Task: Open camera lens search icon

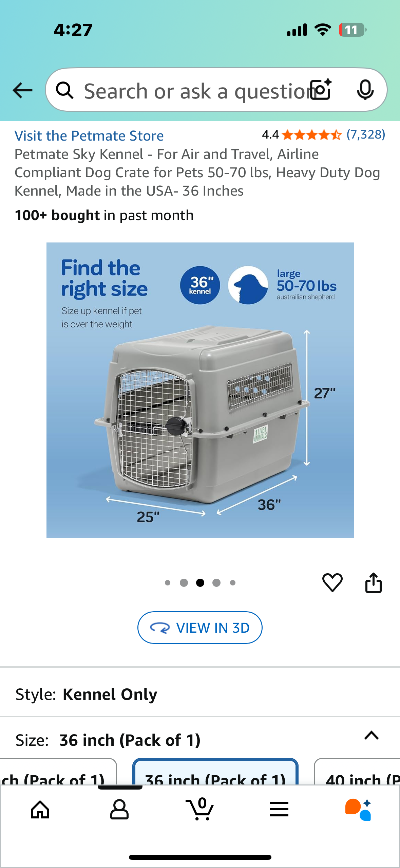Action: pyautogui.click(x=321, y=90)
